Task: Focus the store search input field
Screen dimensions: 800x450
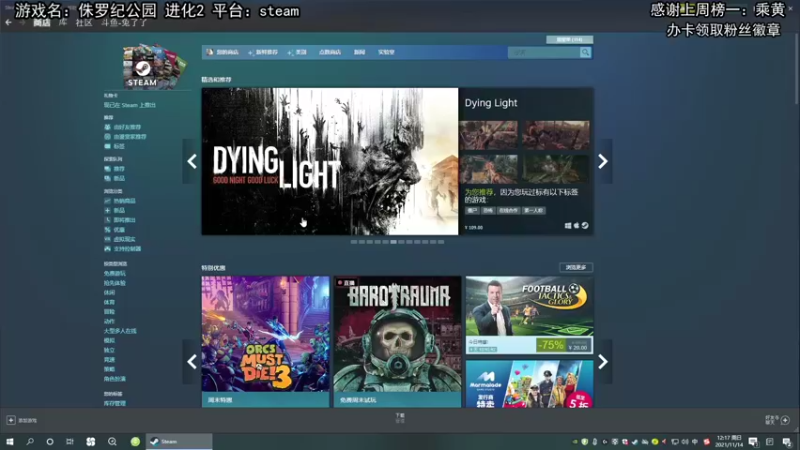Action: pos(544,53)
